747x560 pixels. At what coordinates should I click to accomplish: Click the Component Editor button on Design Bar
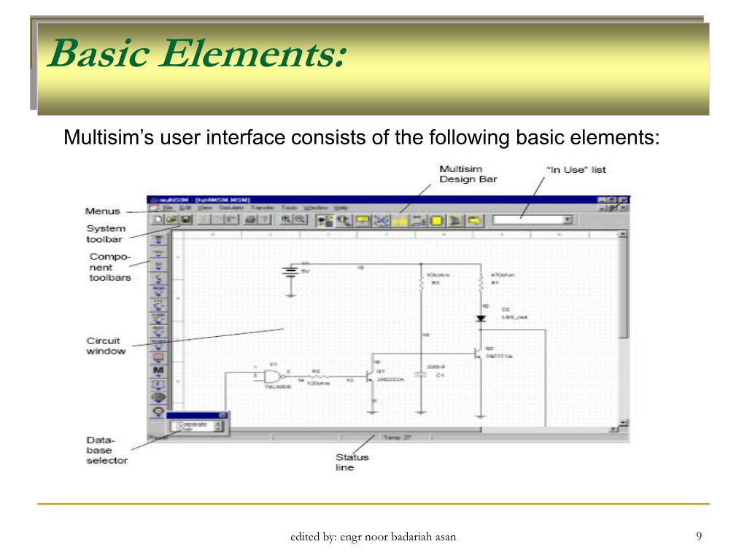pyautogui.click(x=344, y=220)
